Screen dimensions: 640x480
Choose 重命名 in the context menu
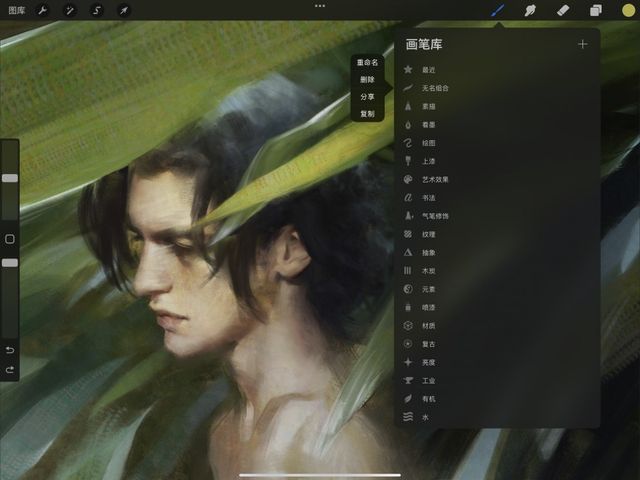(367, 62)
